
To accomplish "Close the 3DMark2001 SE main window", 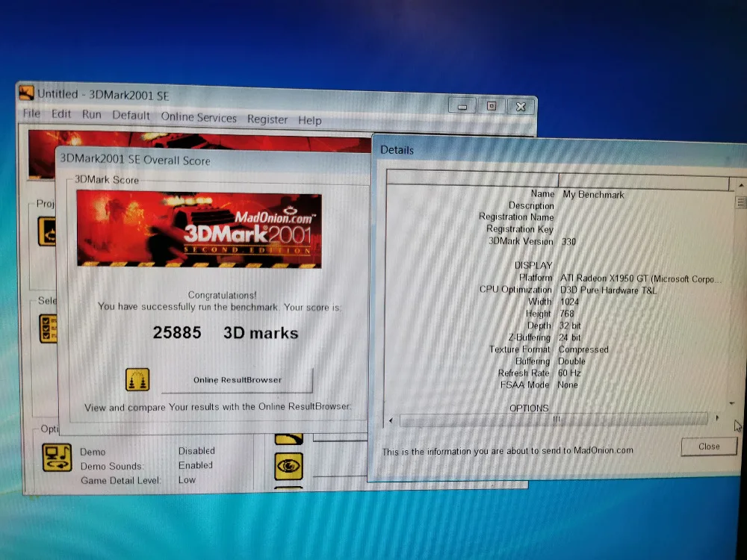I will tap(520, 107).
